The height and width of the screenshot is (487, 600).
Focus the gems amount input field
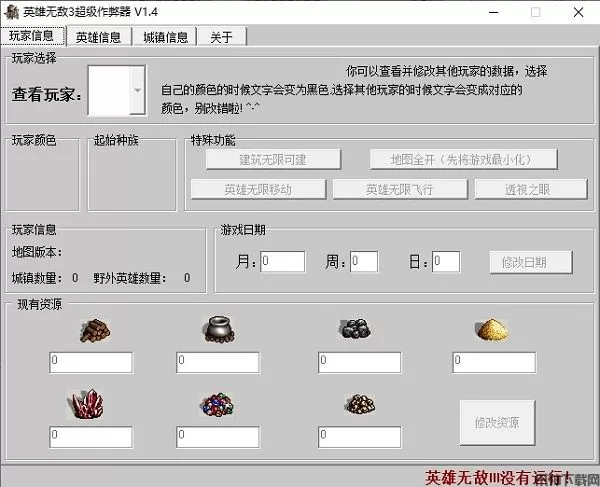click(x=218, y=437)
